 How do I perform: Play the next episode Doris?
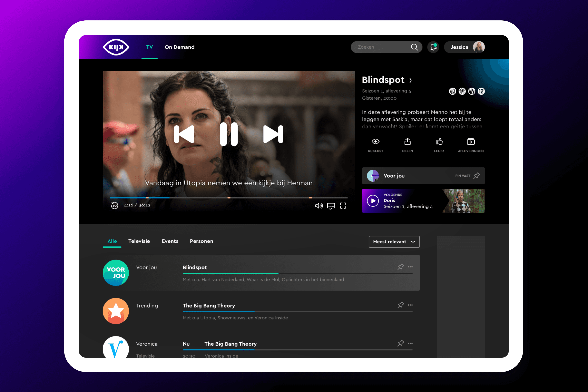click(x=373, y=201)
